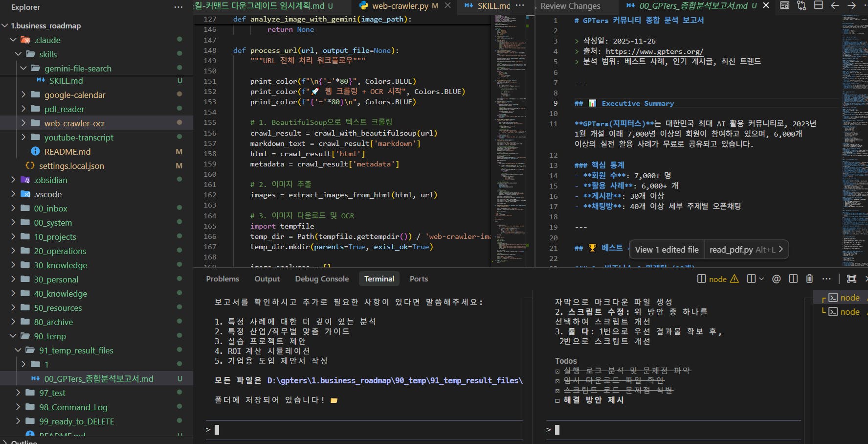Open the D:\gpters path link in the terminal
The image size is (868, 444).
click(x=395, y=380)
